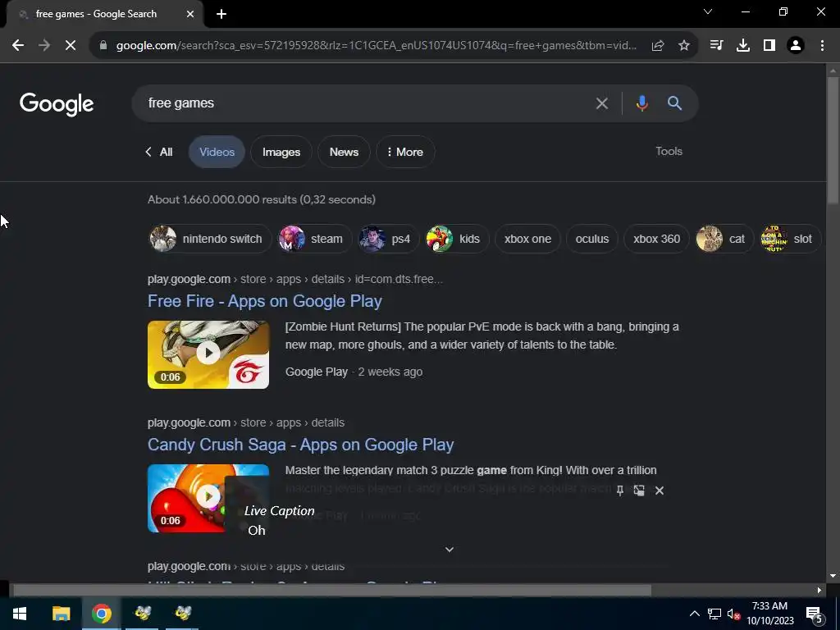Clear the search box text

(x=601, y=103)
